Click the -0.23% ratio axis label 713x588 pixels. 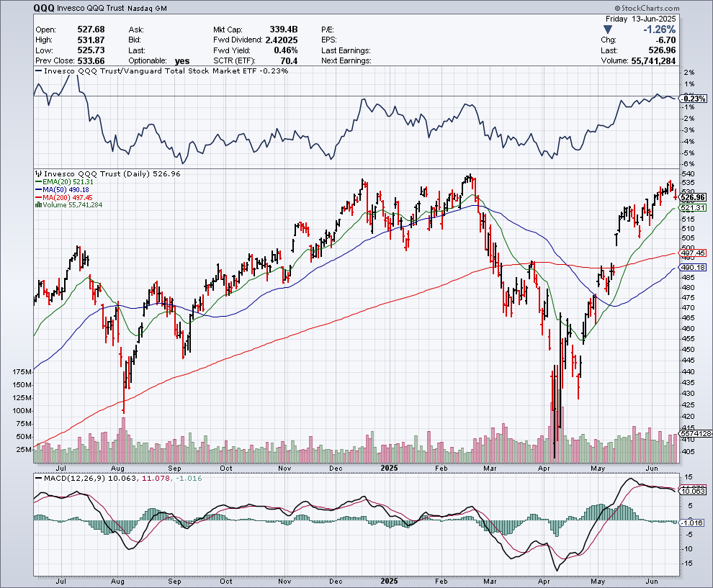pos(694,99)
